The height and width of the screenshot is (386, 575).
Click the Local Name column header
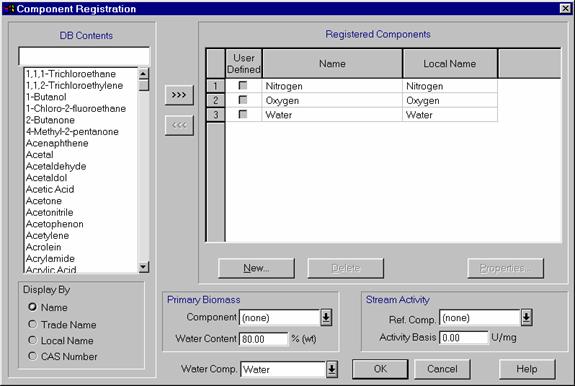coord(450,63)
